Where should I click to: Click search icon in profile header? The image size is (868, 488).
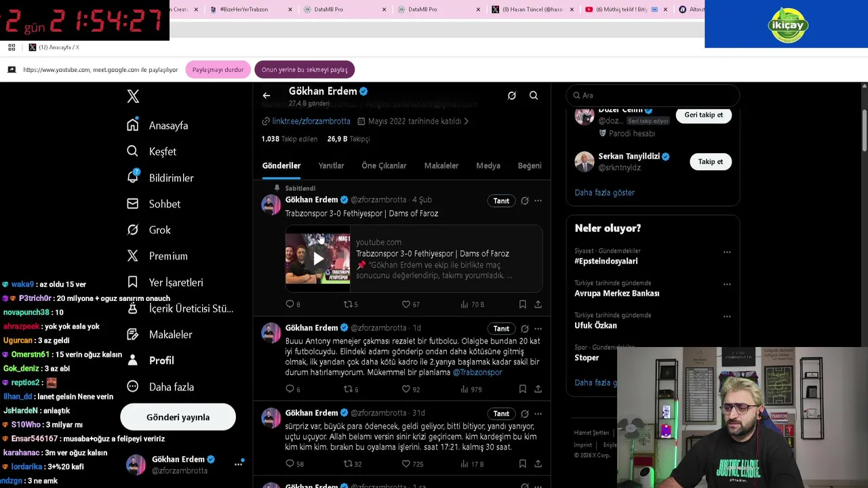coord(534,96)
